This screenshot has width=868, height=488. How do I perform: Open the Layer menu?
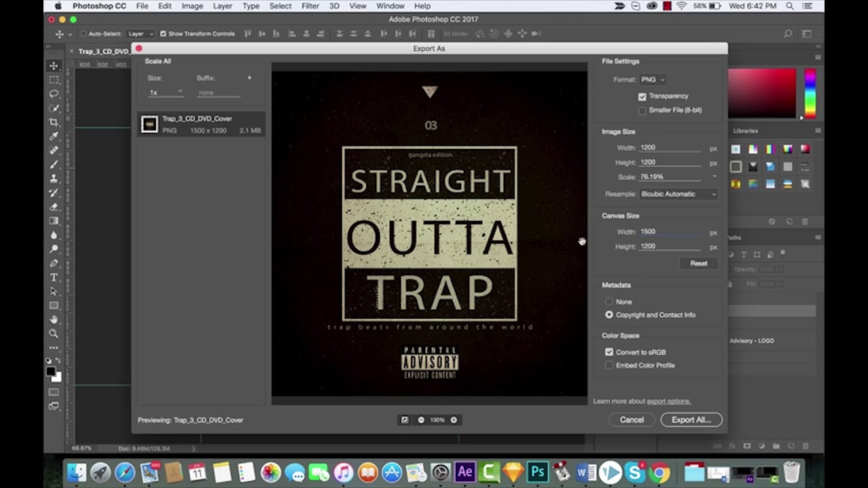[x=222, y=6]
